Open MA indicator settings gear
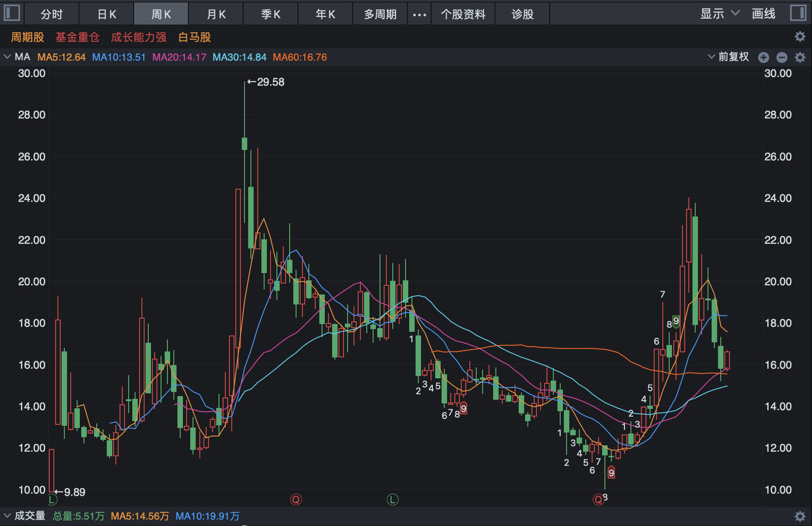This screenshot has width=812, height=526. 800,57
